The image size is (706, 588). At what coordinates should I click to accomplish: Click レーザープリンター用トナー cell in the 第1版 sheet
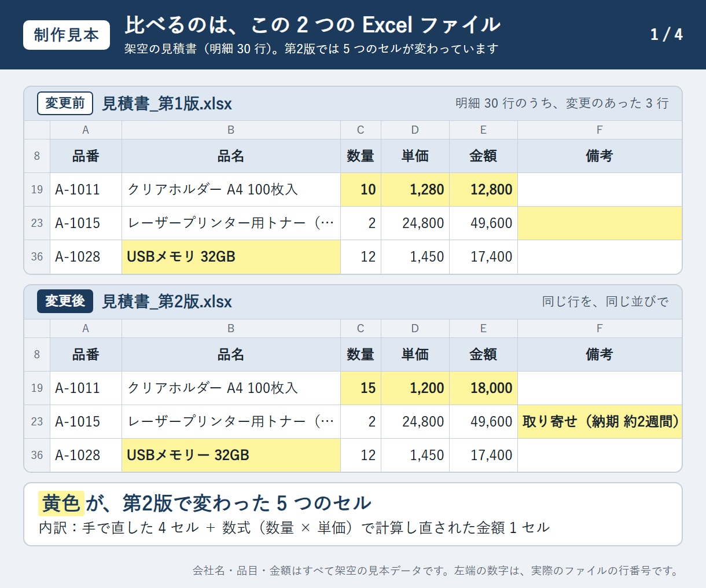pos(231,223)
